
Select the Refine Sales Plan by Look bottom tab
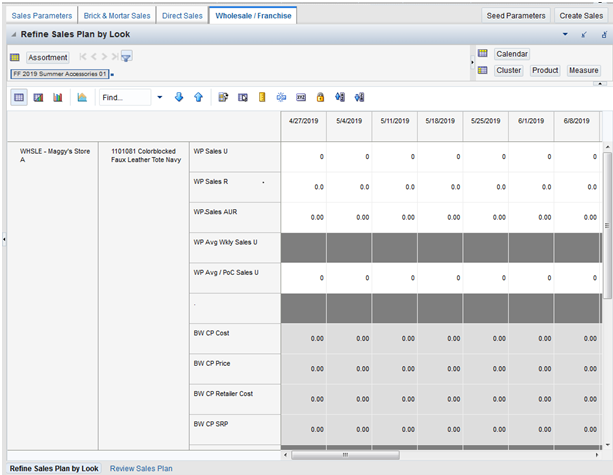tap(54, 468)
